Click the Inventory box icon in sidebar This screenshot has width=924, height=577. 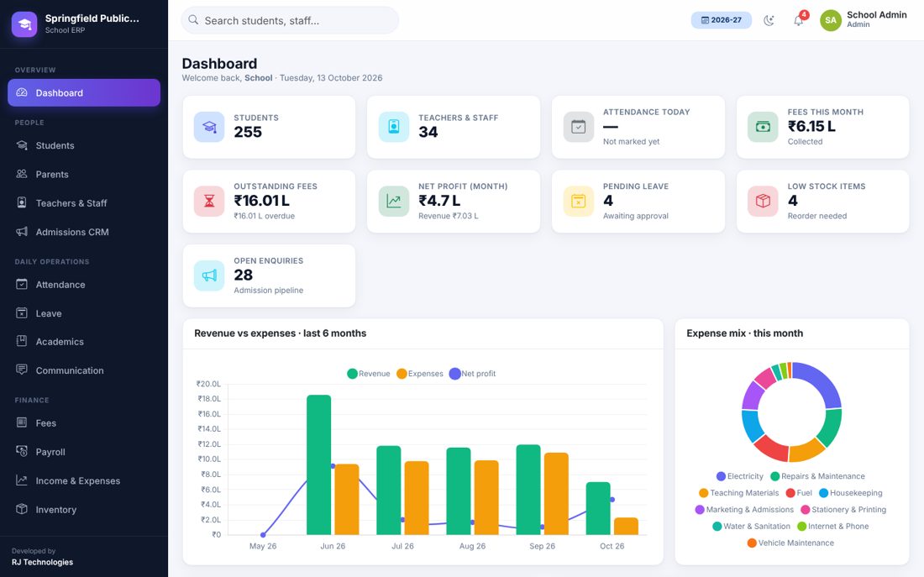tap(22, 509)
